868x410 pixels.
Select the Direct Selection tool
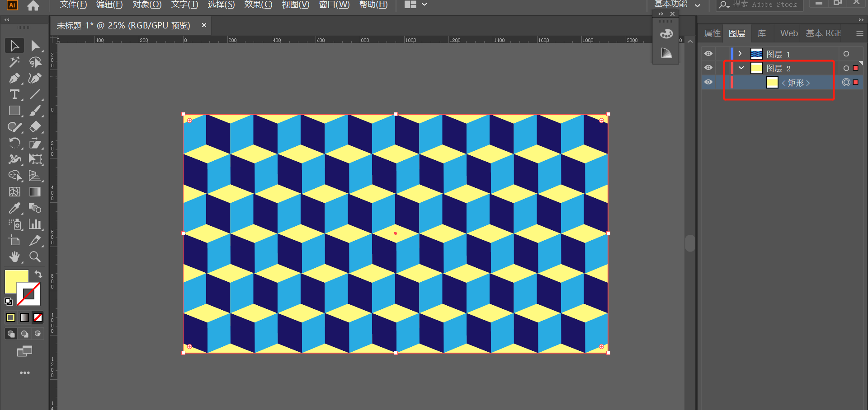pyautogui.click(x=35, y=46)
